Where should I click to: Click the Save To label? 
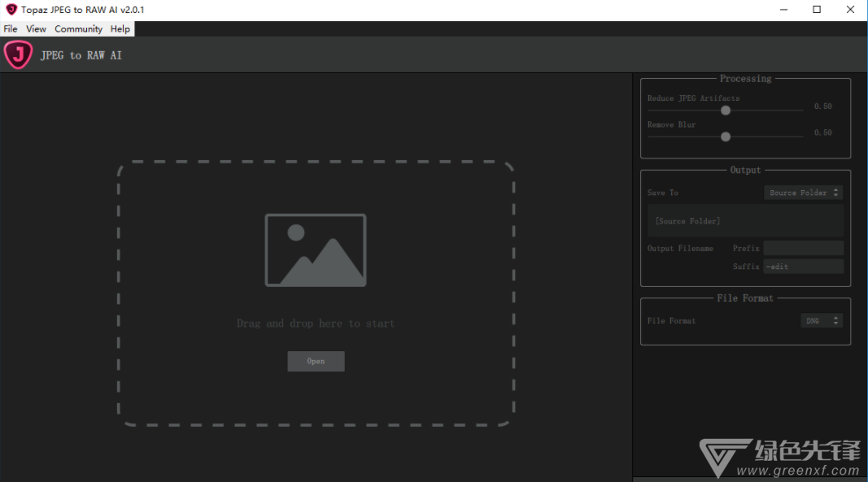(663, 193)
